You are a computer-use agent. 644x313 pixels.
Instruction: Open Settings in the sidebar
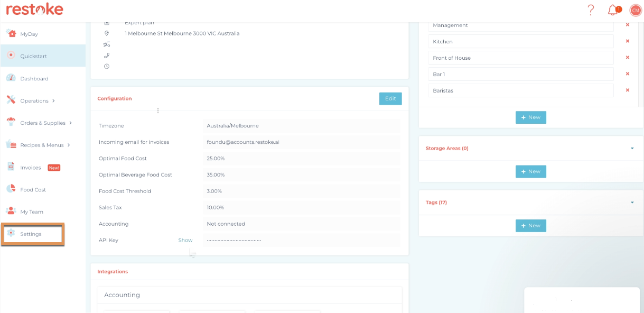31,234
